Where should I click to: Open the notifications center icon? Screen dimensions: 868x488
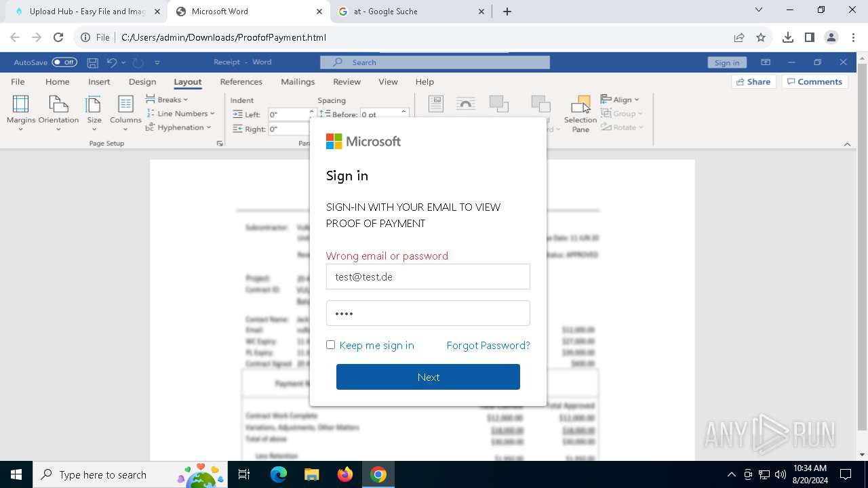click(x=845, y=474)
